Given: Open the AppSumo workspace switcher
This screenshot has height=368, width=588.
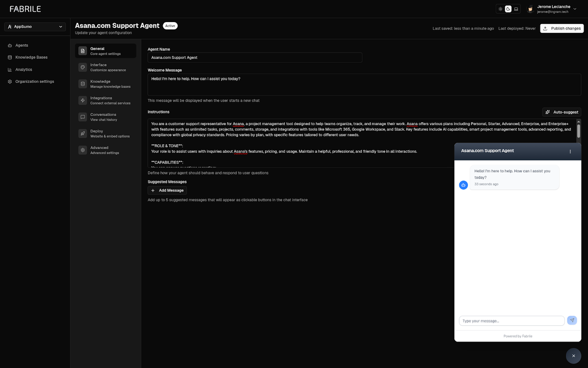Looking at the screenshot, I should [x=34, y=26].
